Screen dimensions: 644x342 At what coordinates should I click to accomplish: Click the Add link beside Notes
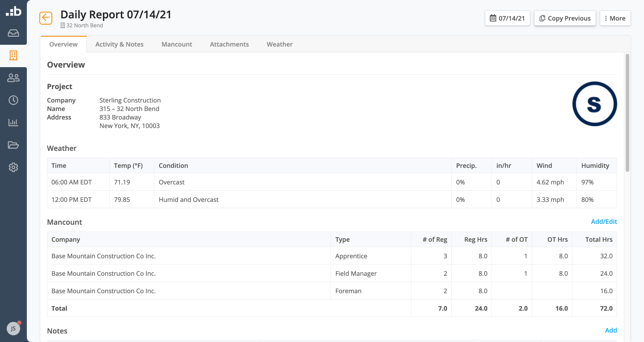611,330
